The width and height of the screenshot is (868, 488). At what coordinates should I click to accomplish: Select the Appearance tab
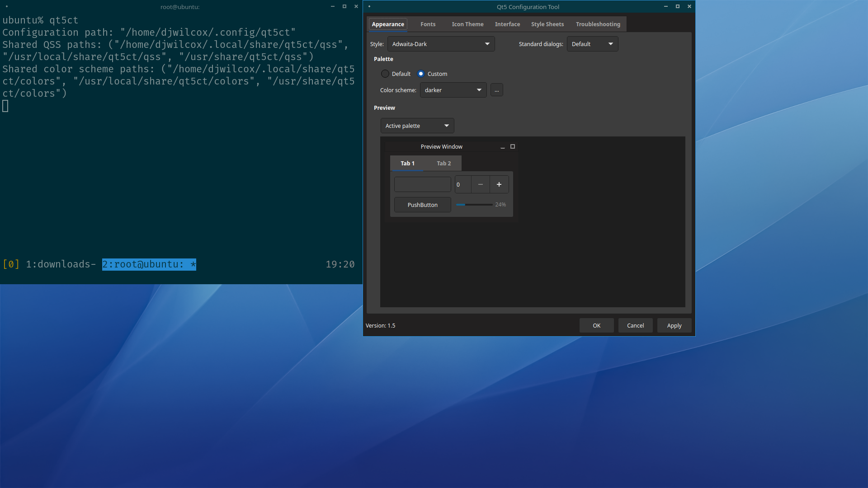click(388, 24)
